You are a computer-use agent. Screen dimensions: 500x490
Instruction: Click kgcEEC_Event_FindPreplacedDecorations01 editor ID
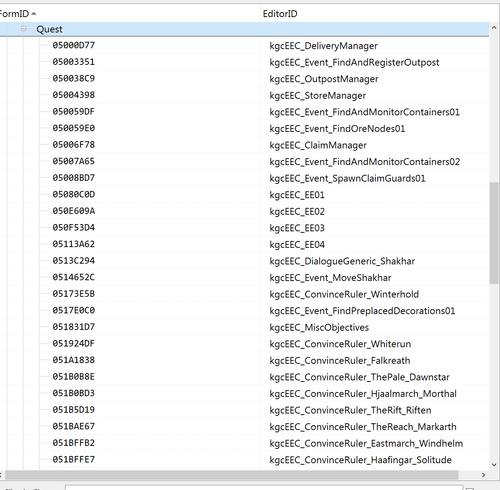click(x=362, y=311)
